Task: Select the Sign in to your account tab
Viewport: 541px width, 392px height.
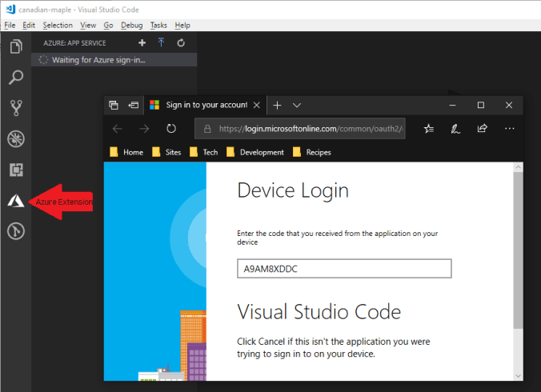Action: pos(206,105)
